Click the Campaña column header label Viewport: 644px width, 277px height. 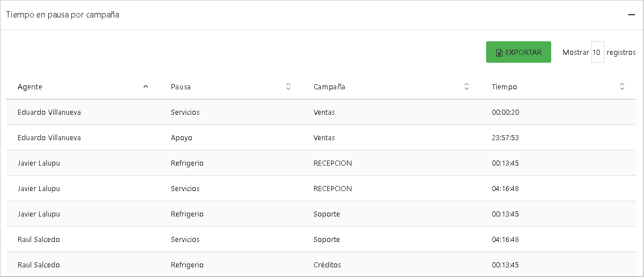pyautogui.click(x=329, y=86)
